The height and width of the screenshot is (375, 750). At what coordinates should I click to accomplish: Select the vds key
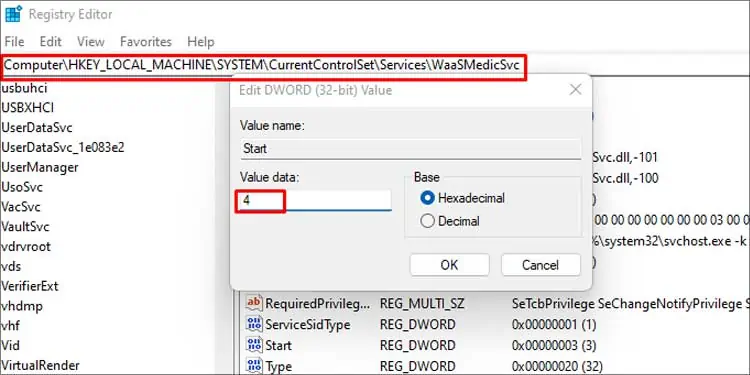point(11,266)
